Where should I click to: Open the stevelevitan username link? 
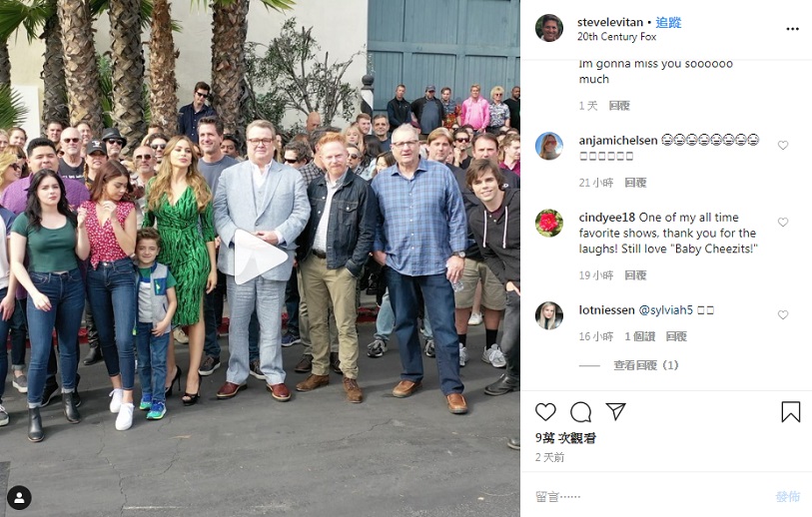[x=610, y=22]
